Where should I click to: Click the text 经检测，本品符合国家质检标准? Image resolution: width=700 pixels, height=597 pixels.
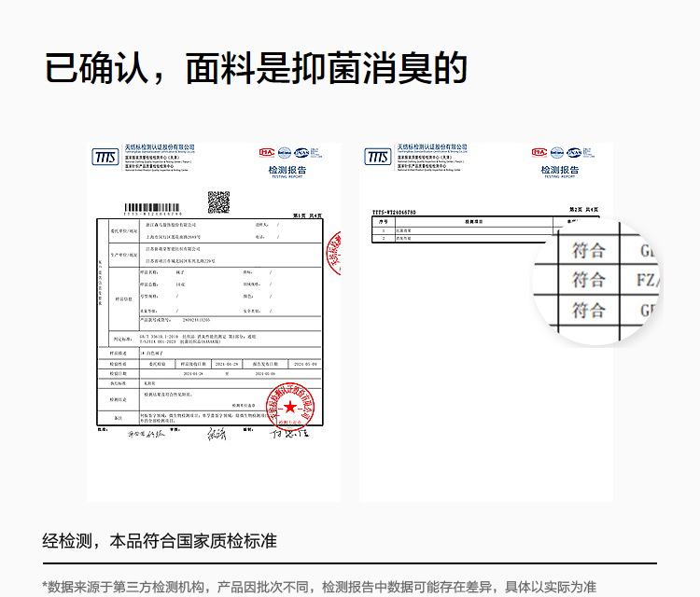point(160,541)
